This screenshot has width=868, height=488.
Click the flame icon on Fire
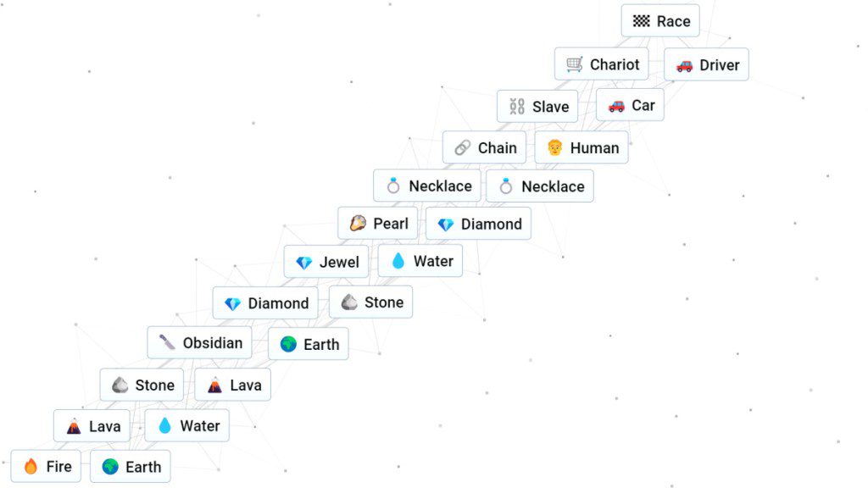pos(31,467)
